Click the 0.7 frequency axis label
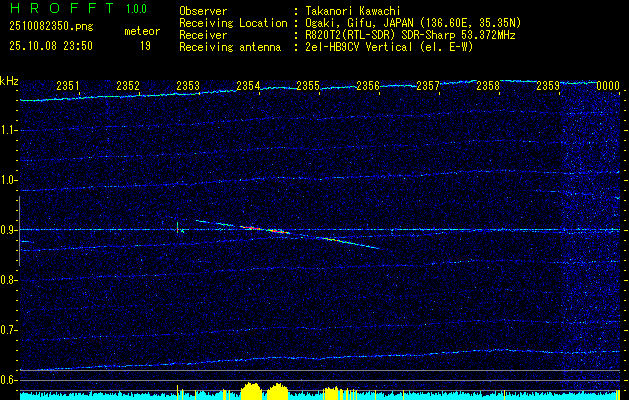 (x=9, y=330)
